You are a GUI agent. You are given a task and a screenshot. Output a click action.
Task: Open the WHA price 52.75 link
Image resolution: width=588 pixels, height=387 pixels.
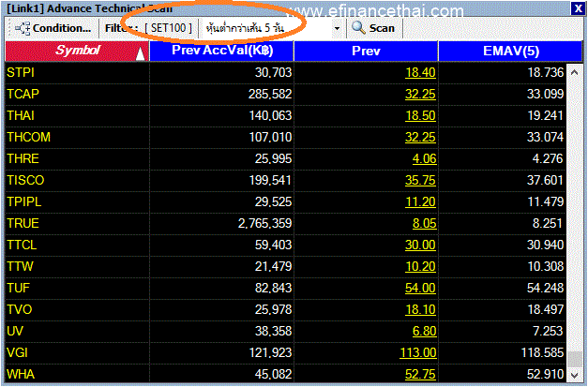click(x=420, y=374)
